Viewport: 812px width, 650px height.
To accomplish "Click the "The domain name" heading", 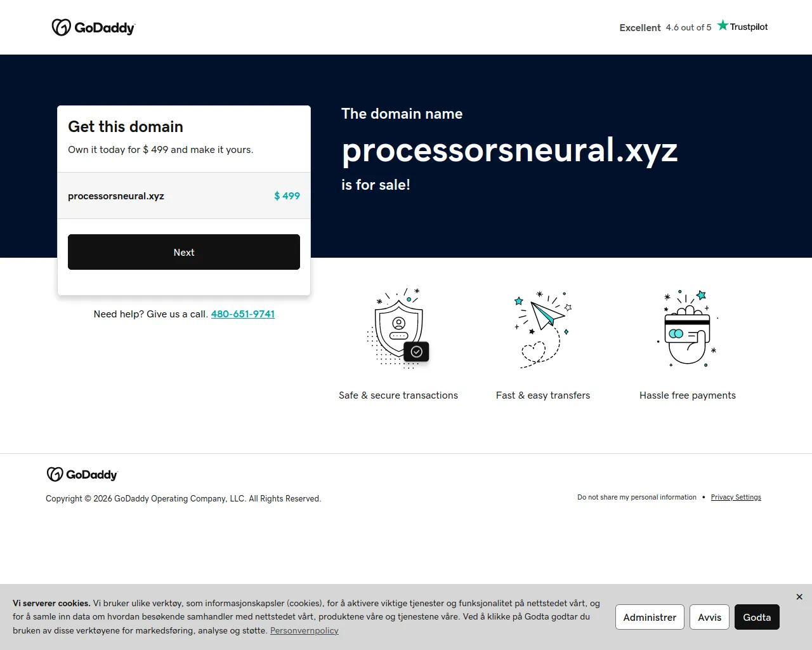I will pos(402,114).
